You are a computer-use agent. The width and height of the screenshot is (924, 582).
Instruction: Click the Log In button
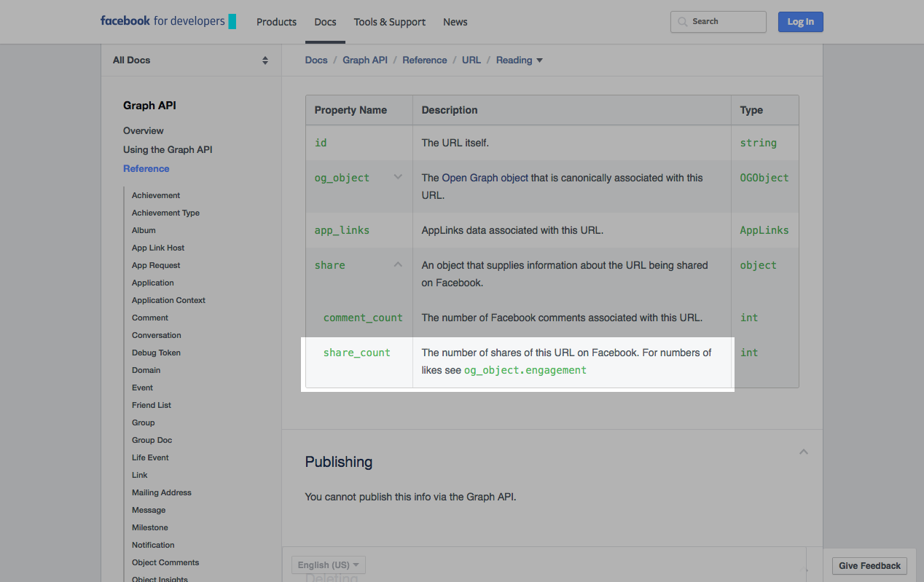800,22
